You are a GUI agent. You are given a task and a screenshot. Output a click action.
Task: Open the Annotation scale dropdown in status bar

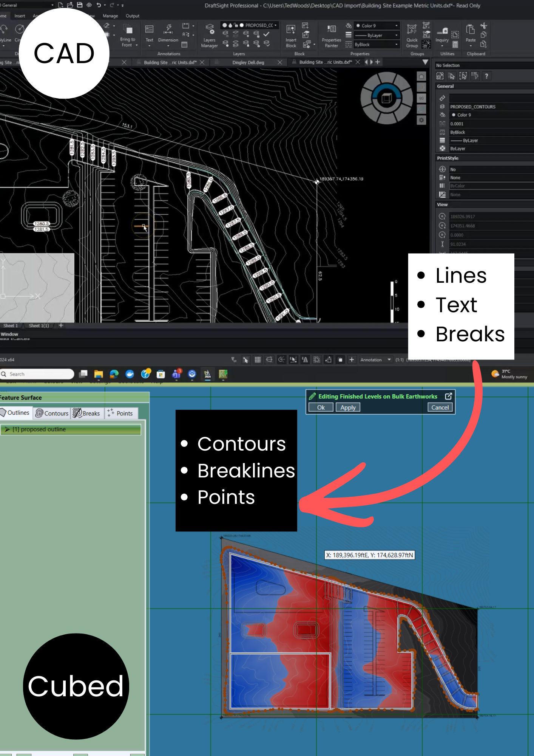coord(375,360)
